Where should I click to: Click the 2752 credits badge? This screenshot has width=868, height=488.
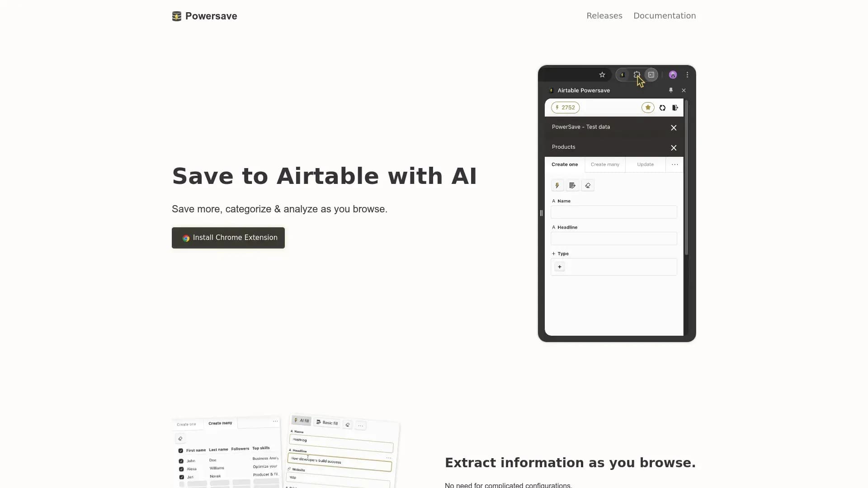click(x=565, y=108)
